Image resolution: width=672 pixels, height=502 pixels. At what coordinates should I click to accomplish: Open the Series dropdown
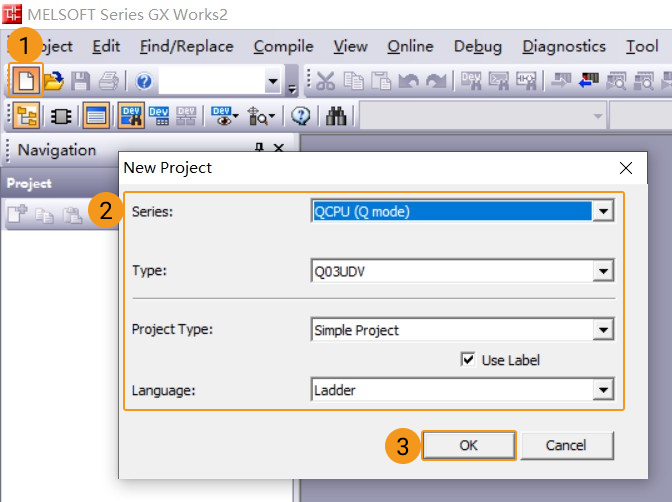point(603,211)
